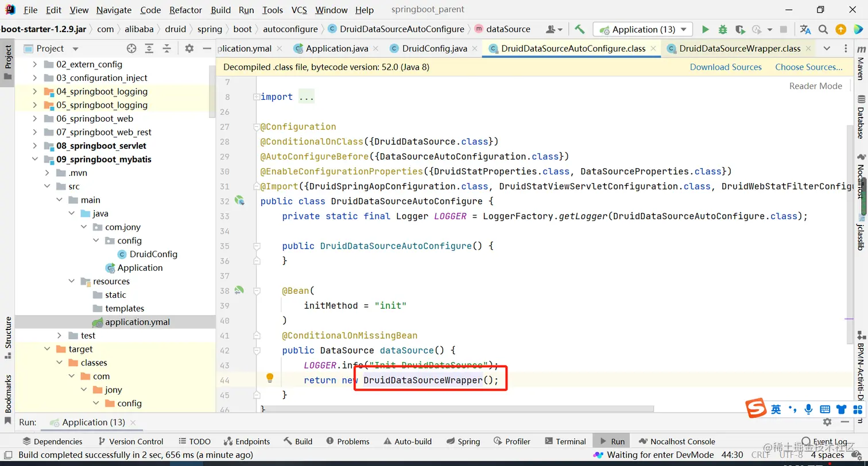
Task: Click the locate target icon in the Project panel
Action: point(131,49)
